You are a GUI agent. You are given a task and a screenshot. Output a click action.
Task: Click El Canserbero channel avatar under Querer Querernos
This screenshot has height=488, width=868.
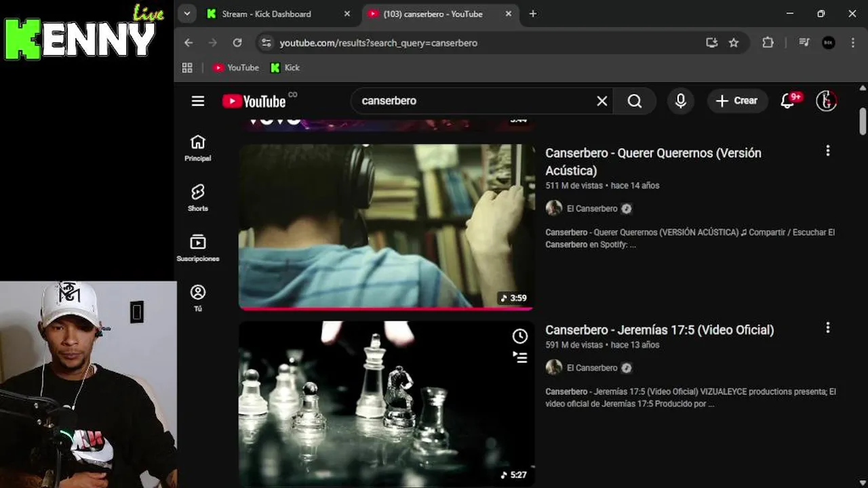click(x=554, y=208)
